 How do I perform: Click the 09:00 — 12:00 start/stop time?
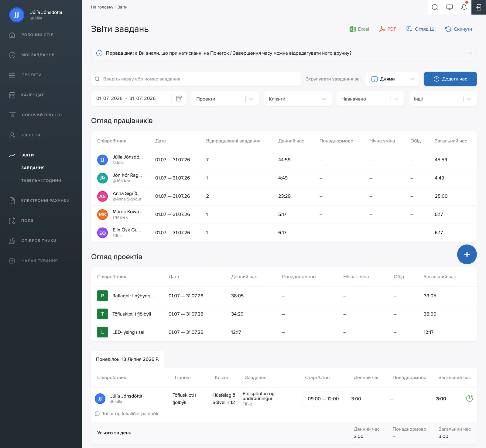click(x=323, y=399)
